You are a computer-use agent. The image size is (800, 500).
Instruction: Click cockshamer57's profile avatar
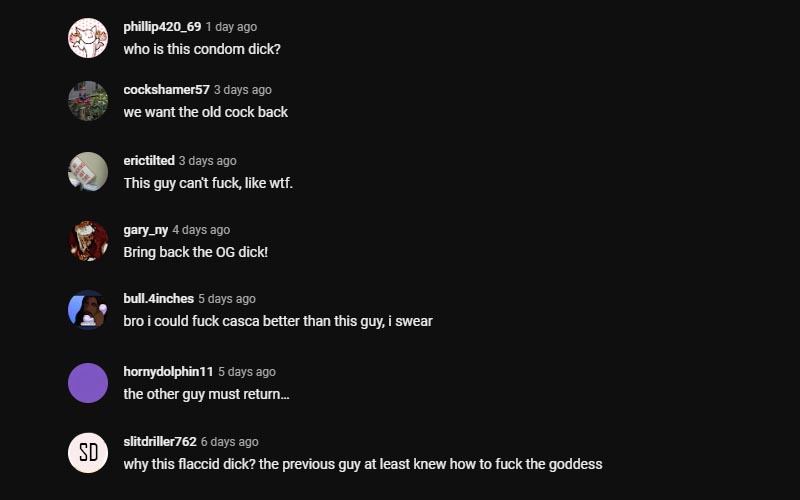coord(88,101)
